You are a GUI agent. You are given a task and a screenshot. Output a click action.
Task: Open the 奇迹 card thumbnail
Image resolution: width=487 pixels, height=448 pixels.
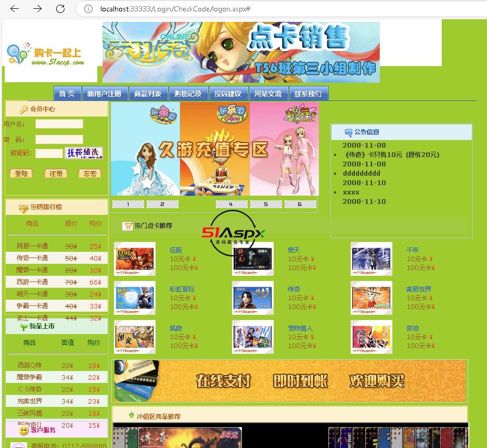[371, 337]
